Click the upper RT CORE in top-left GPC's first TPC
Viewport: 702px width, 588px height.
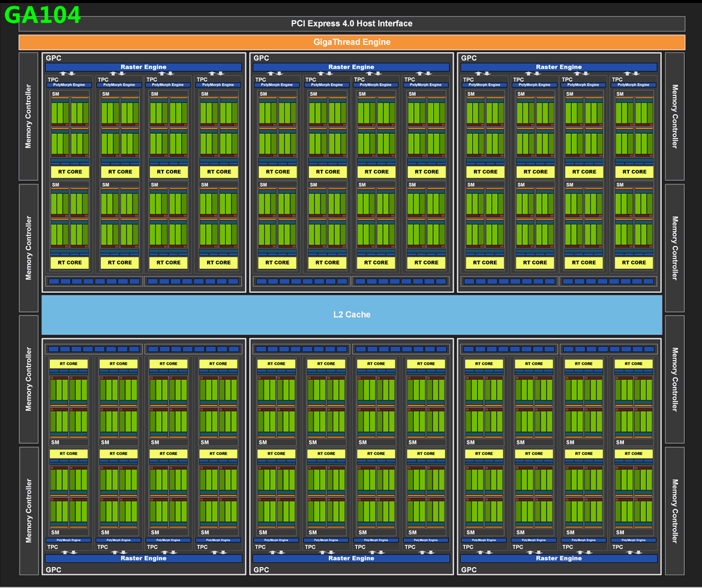coord(70,172)
